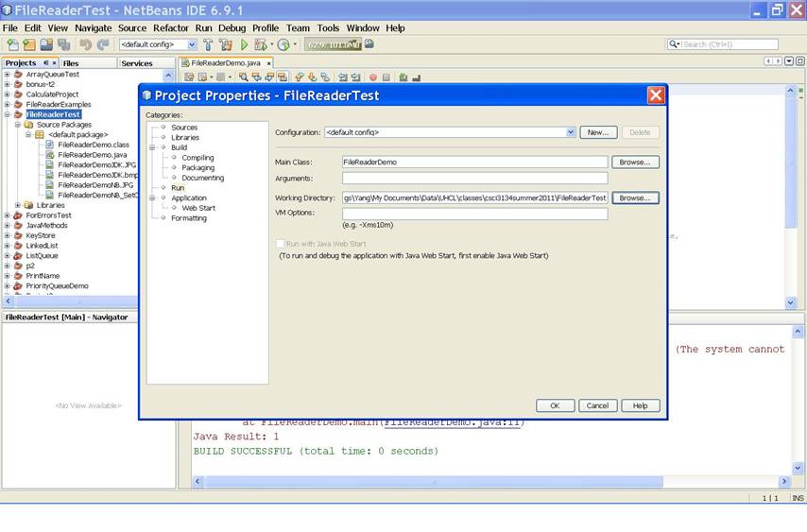Select FileReaderDemo.java in Projects tree
Image resolution: width=807 pixels, height=532 pixels.
pyautogui.click(x=92, y=154)
